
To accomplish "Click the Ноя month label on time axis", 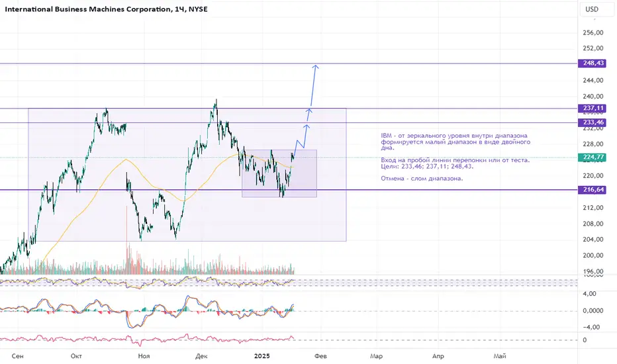I will 144,356.
